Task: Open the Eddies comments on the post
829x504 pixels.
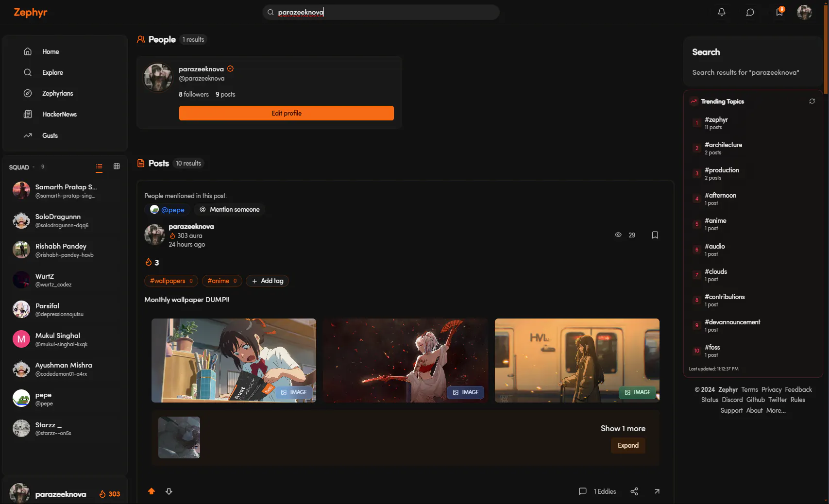Action: (597, 491)
